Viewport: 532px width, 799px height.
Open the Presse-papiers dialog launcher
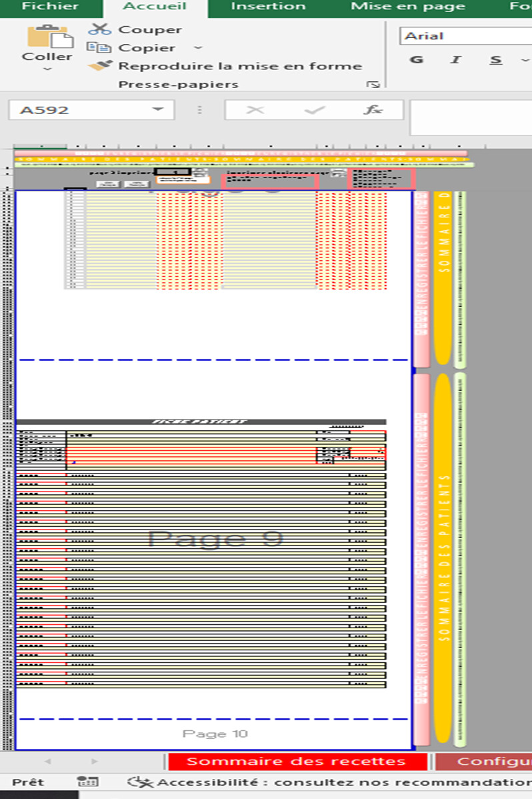[373, 85]
